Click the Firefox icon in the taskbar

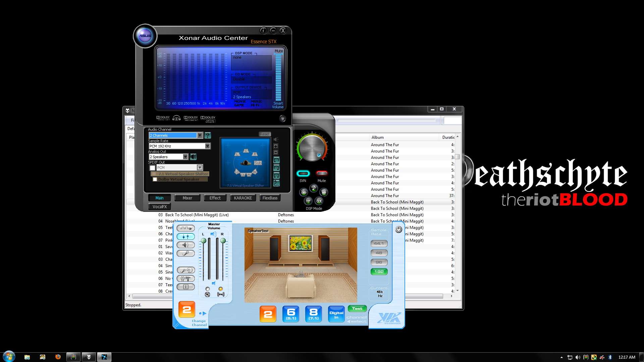[x=57, y=357]
